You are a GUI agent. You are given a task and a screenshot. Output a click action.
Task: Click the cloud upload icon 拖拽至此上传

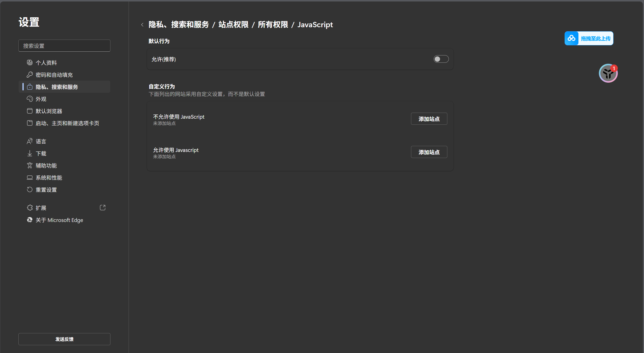(x=571, y=38)
